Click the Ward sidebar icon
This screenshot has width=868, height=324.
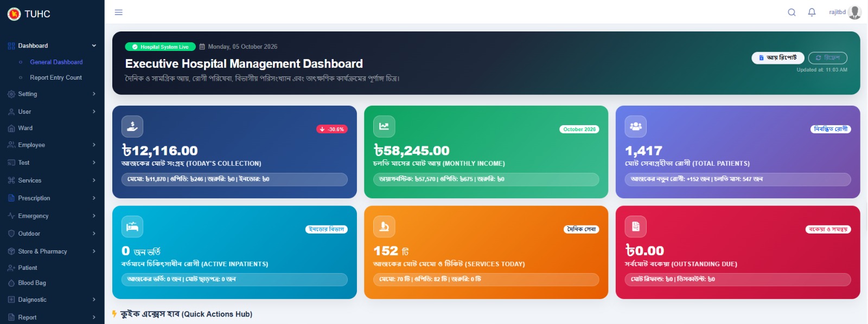(x=11, y=128)
